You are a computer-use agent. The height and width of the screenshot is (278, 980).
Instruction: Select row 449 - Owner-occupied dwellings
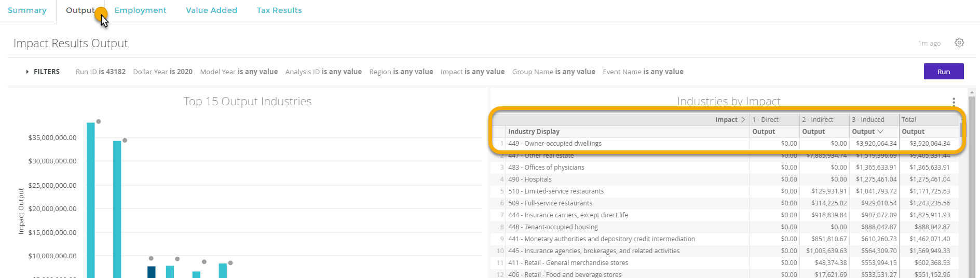725,144
